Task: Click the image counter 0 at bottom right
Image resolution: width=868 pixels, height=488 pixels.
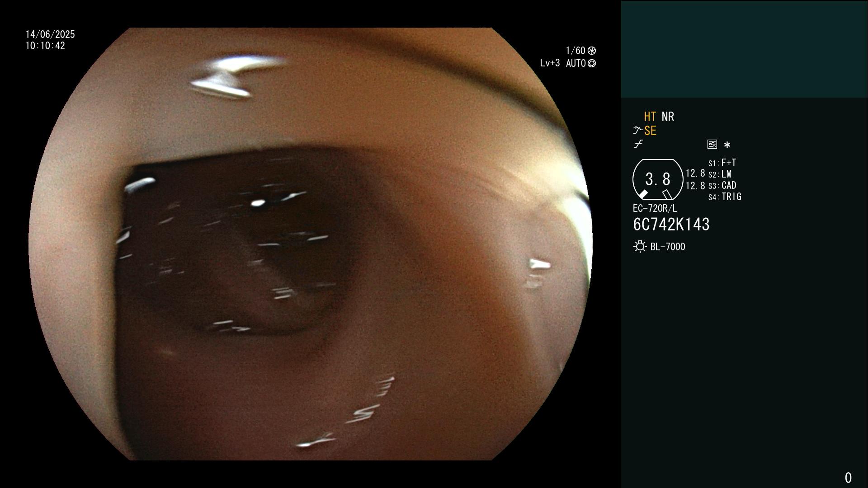Action: tap(848, 478)
